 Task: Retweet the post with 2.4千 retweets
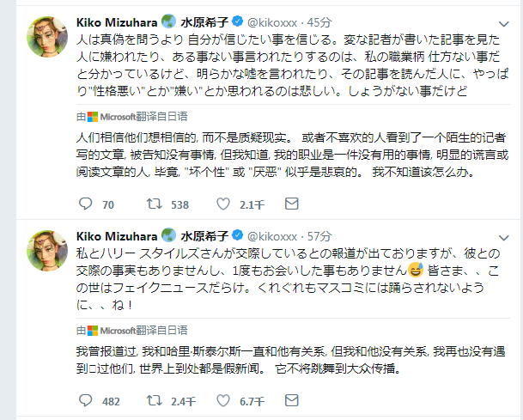tap(155, 400)
